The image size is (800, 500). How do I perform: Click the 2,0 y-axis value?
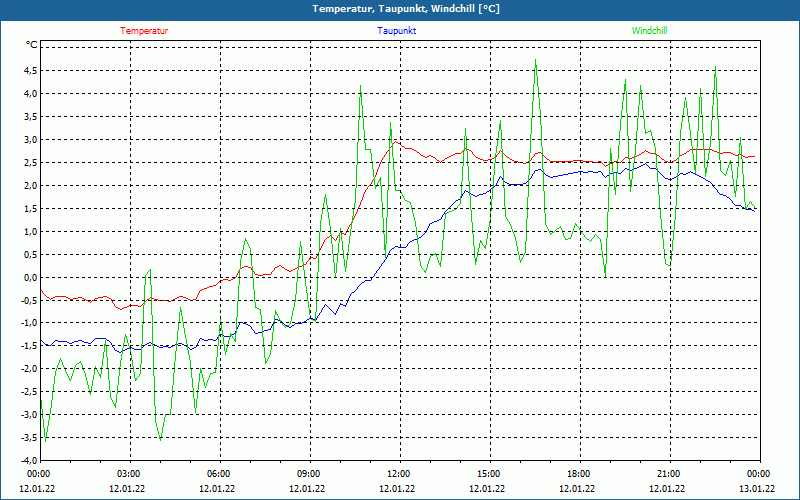[x=31, y=186]
